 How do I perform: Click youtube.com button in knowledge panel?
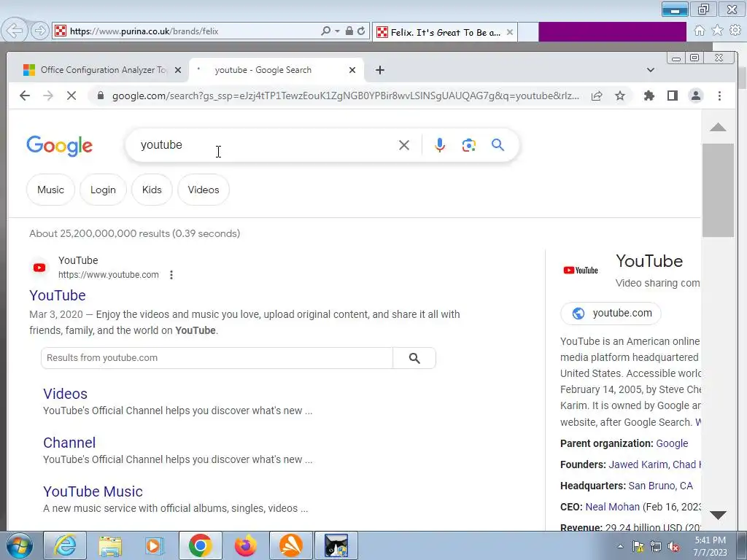[611, 314]
